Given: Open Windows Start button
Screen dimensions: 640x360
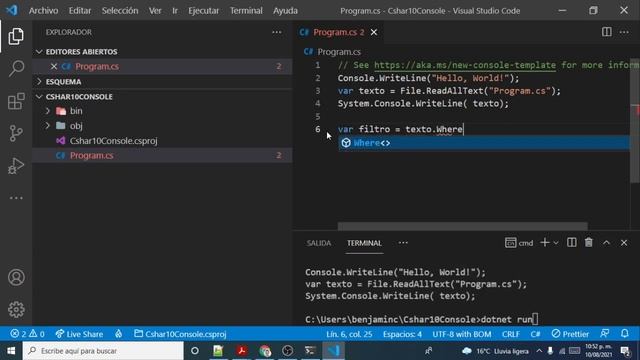Looking at the screenshot, I should tap(11, 351).
